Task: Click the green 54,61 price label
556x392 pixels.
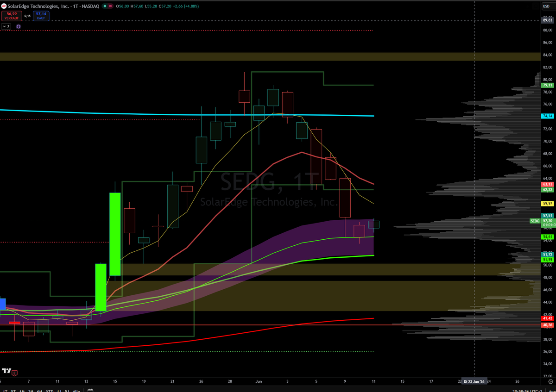Action: pos(547,237)
